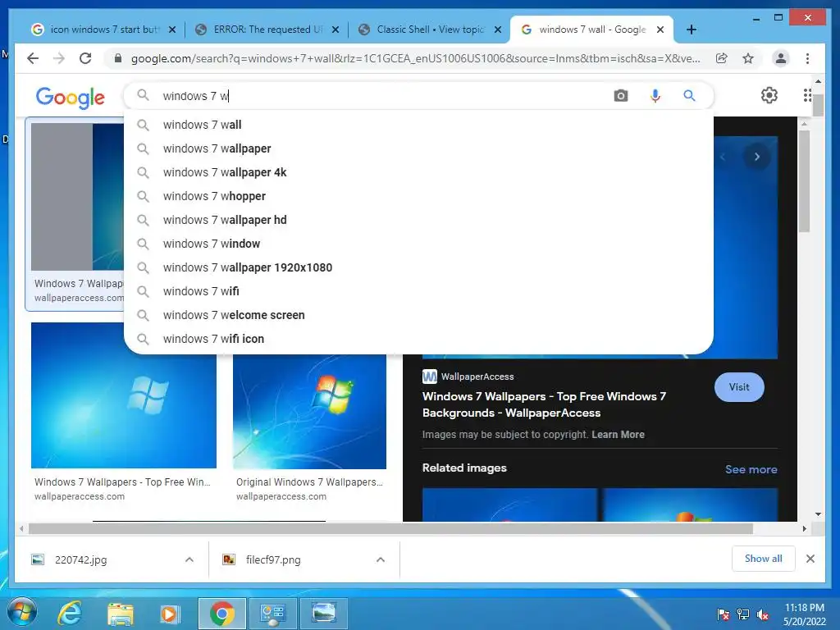840x630 pixels.
Task: Open the downloaded 220742.jpg file
Action: coord(81,559)
